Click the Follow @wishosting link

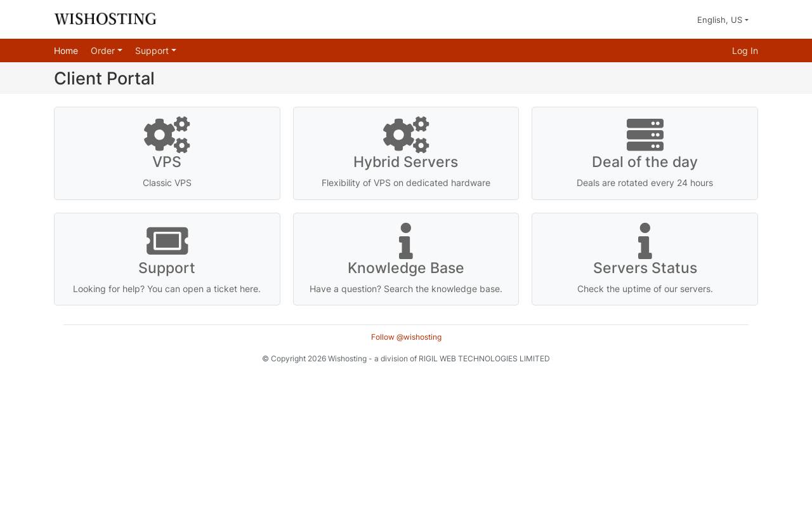406,337
